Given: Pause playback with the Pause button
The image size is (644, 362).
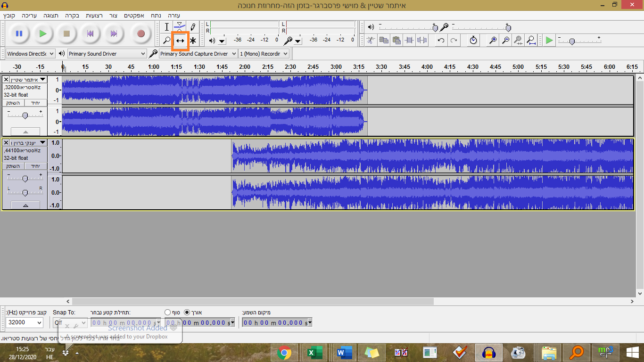Looking at the screenshot, I should point(19,33).
